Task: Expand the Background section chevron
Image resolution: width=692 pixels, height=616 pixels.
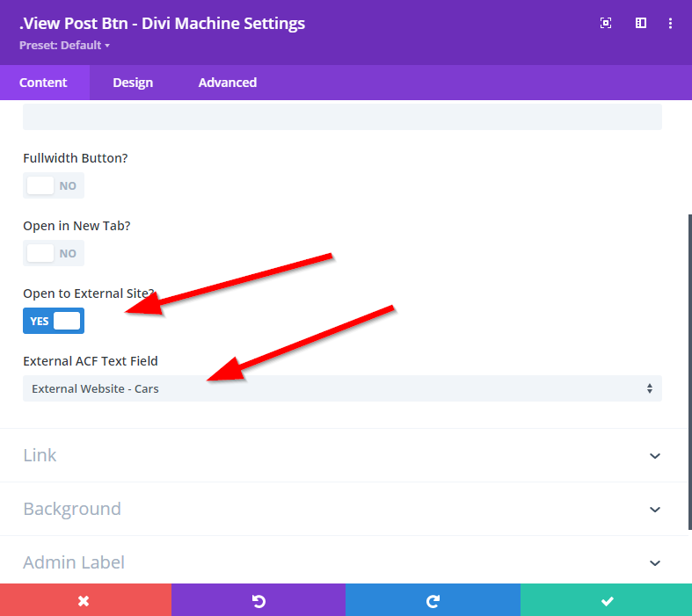Action: (654, 510)
